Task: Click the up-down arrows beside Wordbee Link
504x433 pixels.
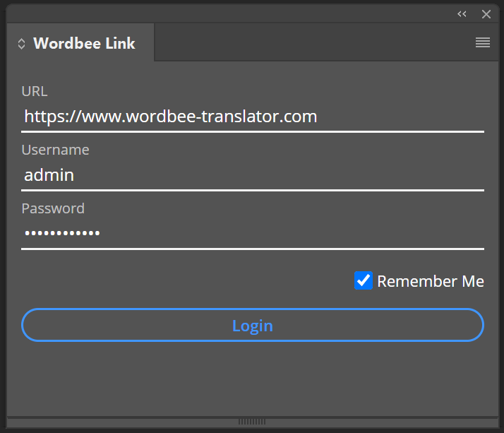Action: [21, 44]
